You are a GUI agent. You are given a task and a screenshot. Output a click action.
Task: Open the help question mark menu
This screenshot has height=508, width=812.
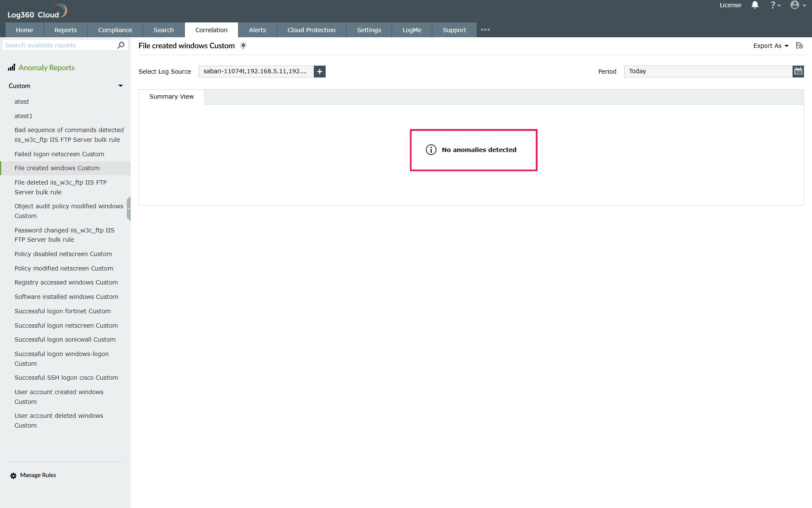(774, 5)
